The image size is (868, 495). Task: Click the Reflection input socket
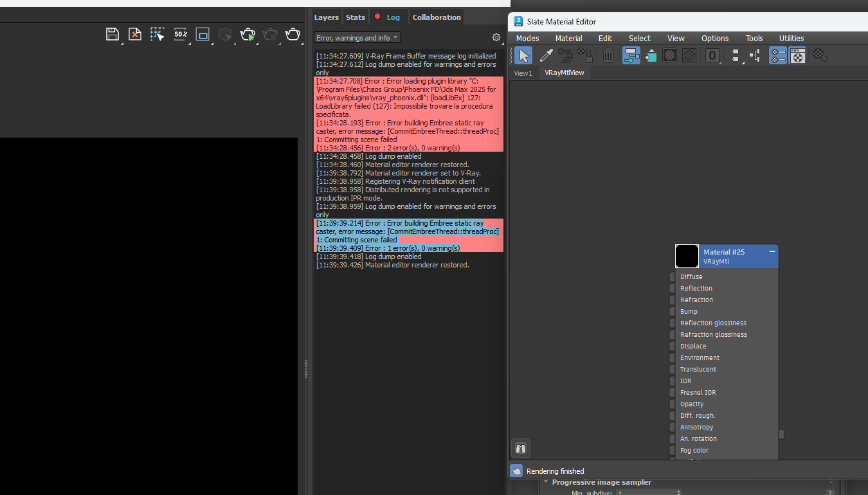click(x=672, y=289)
